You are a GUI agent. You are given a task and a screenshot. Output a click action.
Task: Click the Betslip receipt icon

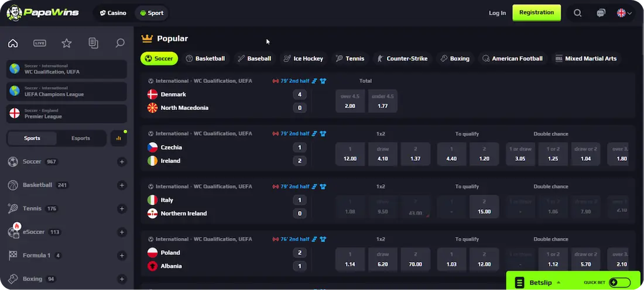pyautogui.click(x=519, y=282)
